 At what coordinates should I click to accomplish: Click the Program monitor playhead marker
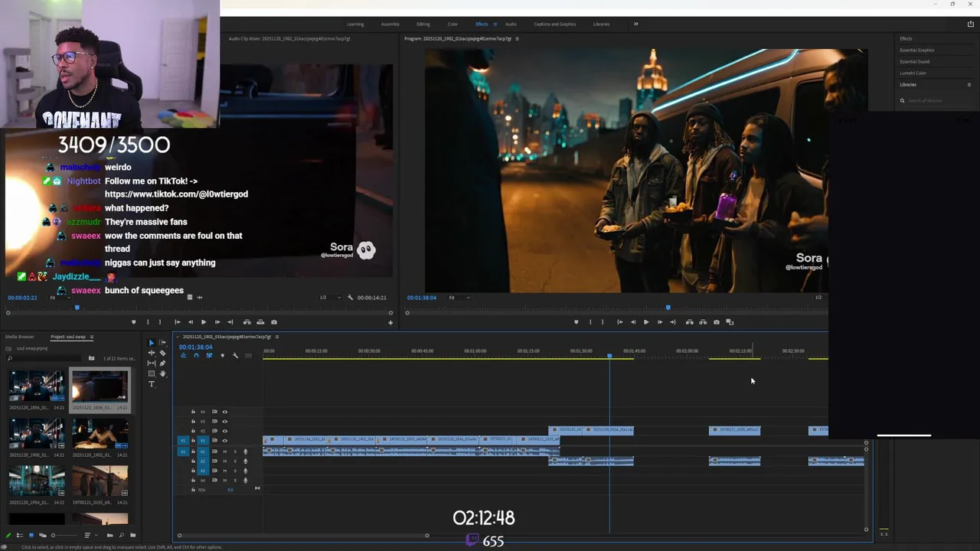[x=668, y=308]
